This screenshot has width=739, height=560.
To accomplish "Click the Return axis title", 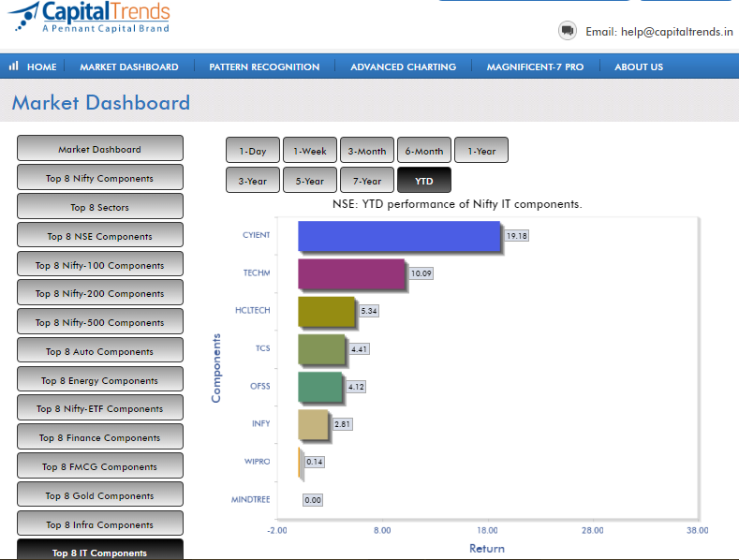I will tap(487, 548).
